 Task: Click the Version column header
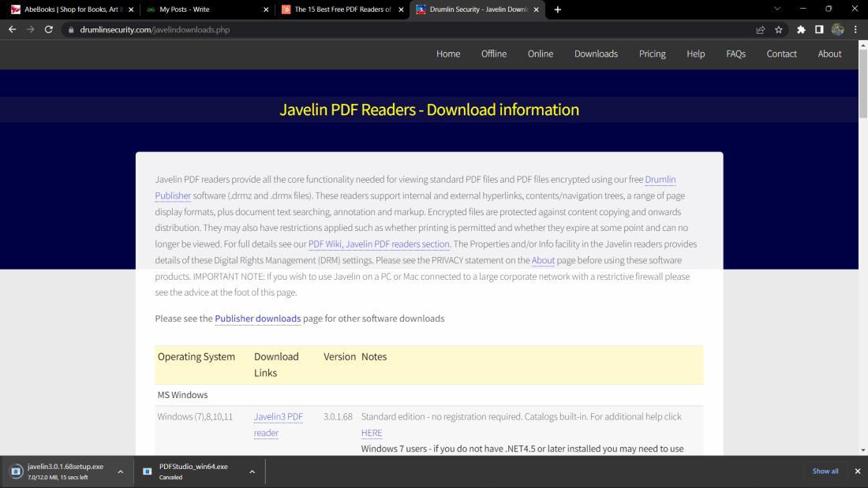[x=339, y=357]
